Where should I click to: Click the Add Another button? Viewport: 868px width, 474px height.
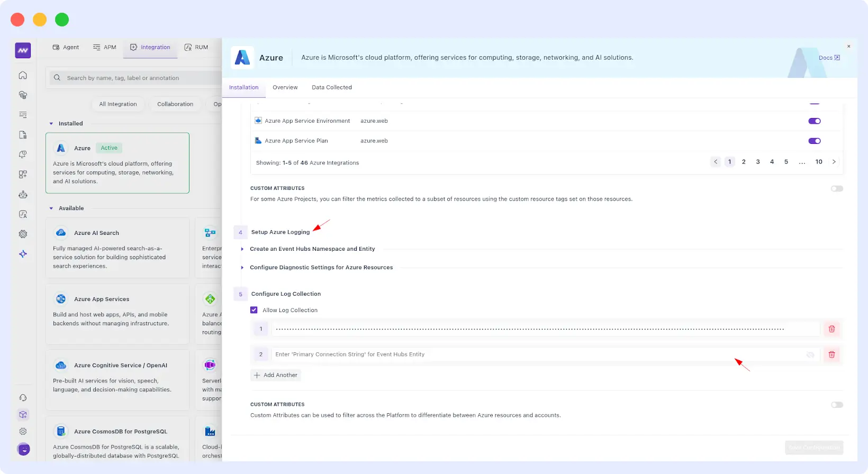click(x=276, y=375)
